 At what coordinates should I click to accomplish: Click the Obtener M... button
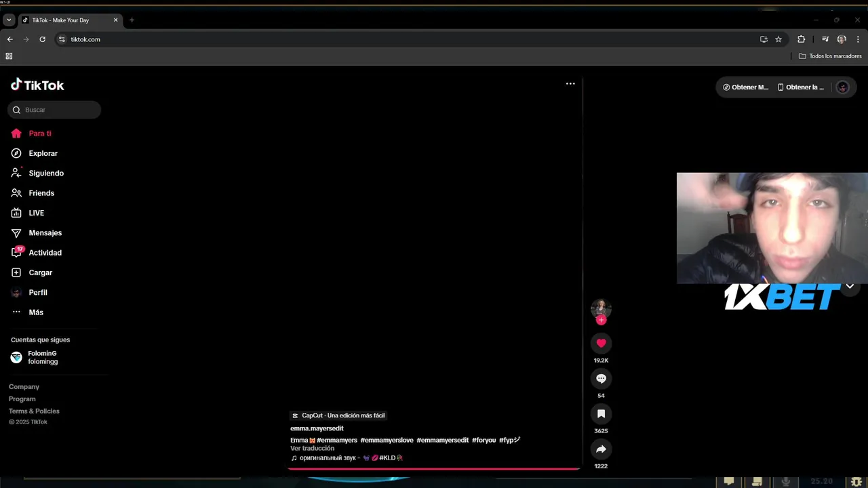(745, 87)
